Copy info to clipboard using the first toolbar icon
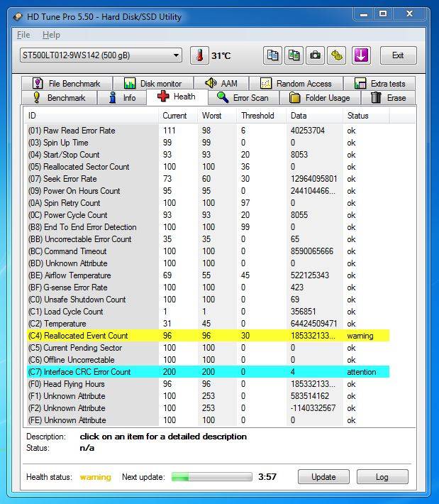 (272, 55)
